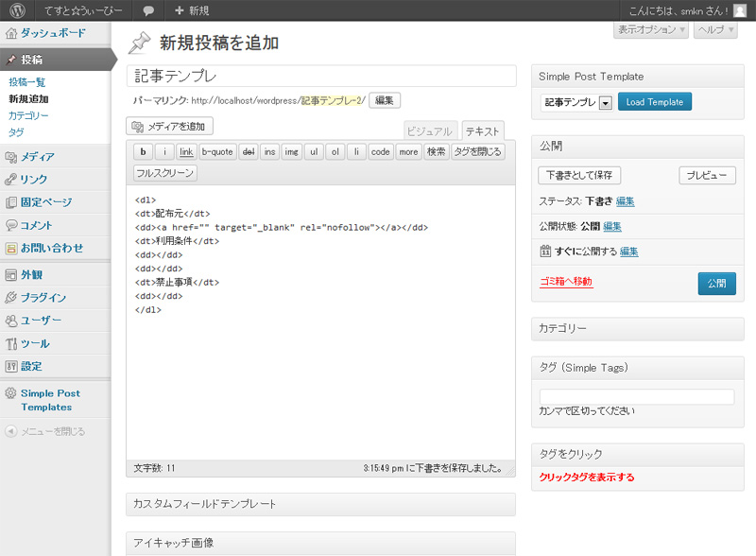Click the Simple Post Templates gear icon
Screen dimensions: 756x556
tap(10, 393)
